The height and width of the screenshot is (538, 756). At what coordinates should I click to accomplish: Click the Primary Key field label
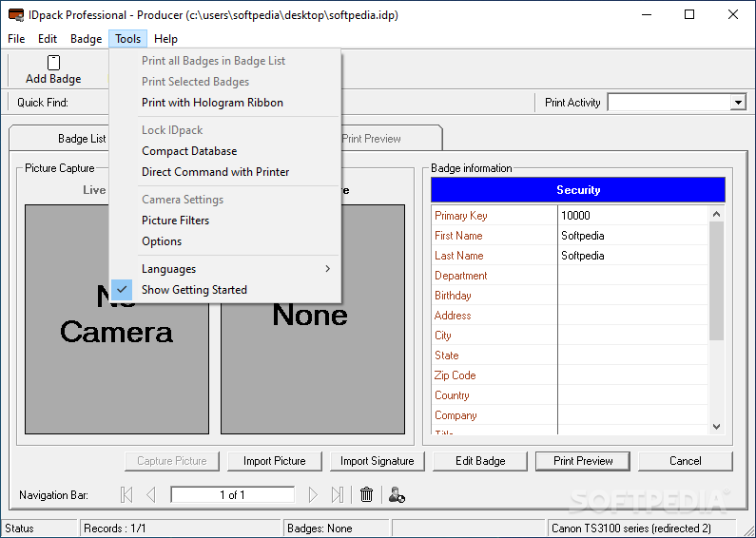point(461,216)
